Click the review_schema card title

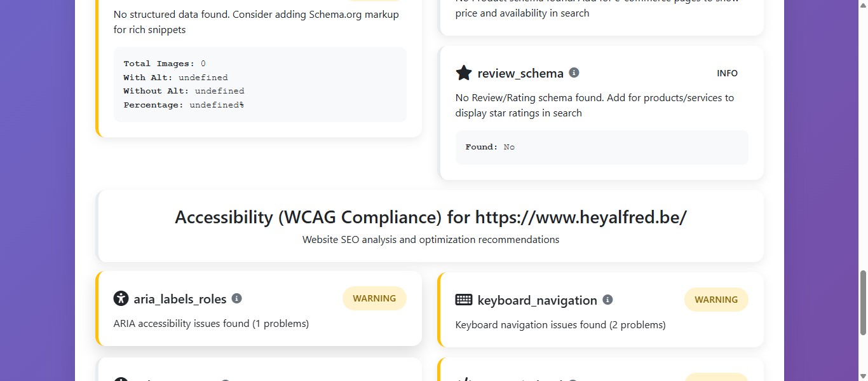point(521,73)
